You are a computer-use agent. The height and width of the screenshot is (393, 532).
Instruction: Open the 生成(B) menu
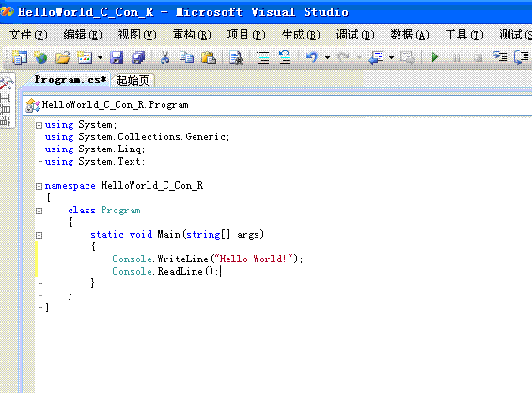[301, 35]
